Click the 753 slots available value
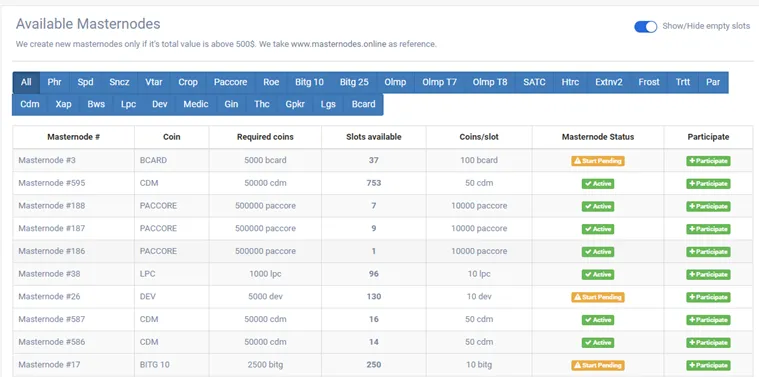 pos(374,183)
